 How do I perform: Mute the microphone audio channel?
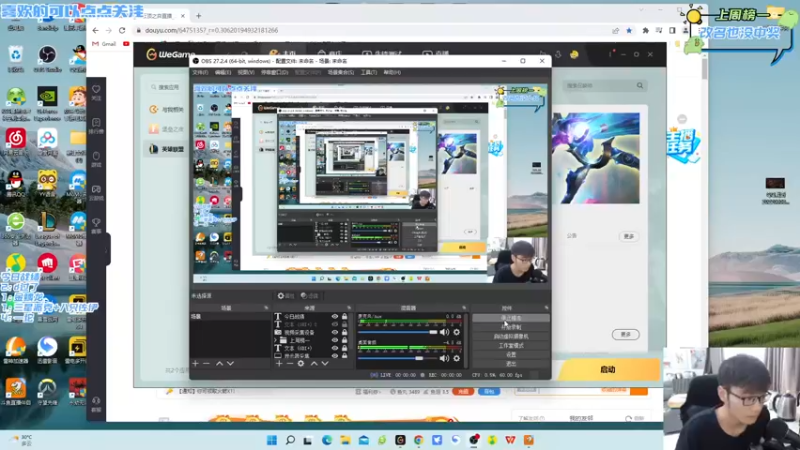coord(444,332)
